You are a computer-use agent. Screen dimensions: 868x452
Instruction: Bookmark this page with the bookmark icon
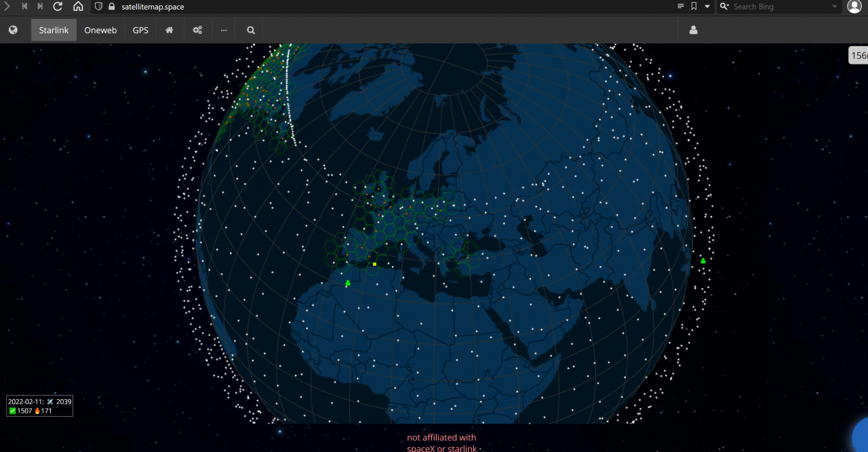(694, 6)
